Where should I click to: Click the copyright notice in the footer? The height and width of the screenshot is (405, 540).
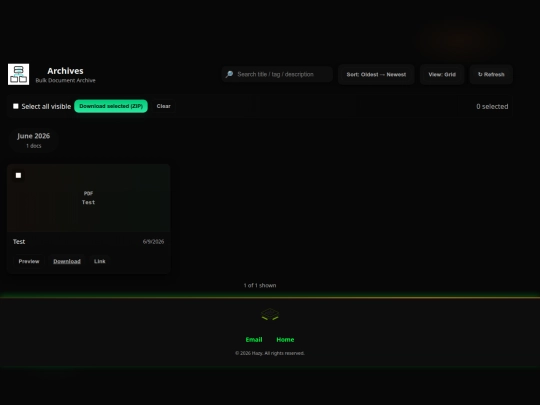point(270,353)
